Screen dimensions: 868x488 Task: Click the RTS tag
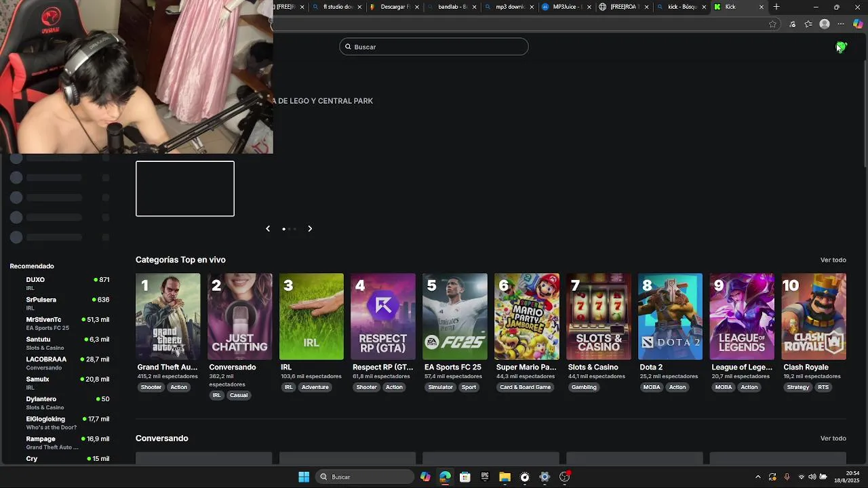823,388
